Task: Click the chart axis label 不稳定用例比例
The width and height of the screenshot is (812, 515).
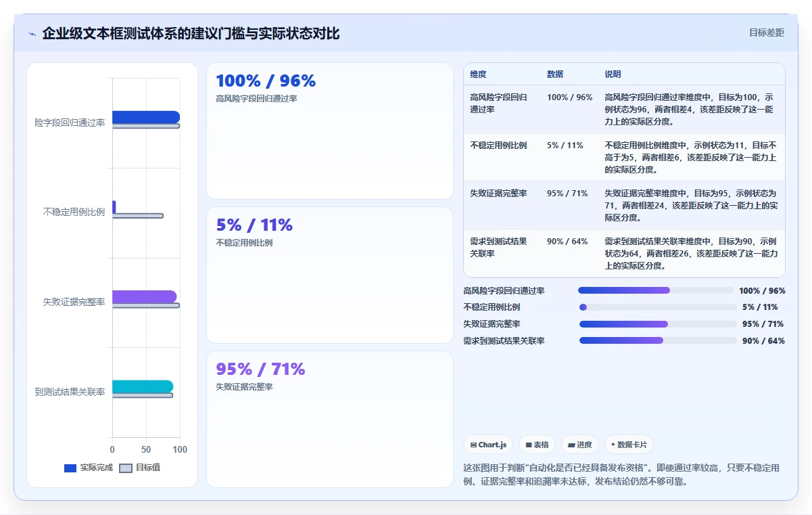Action: pyautogui.click(x=74, y=212)
